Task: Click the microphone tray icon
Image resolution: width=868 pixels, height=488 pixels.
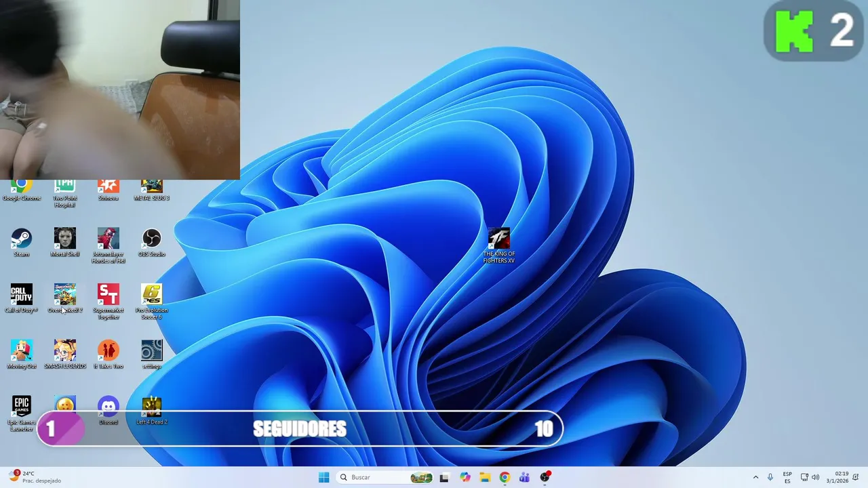Action: pos(770,477)
